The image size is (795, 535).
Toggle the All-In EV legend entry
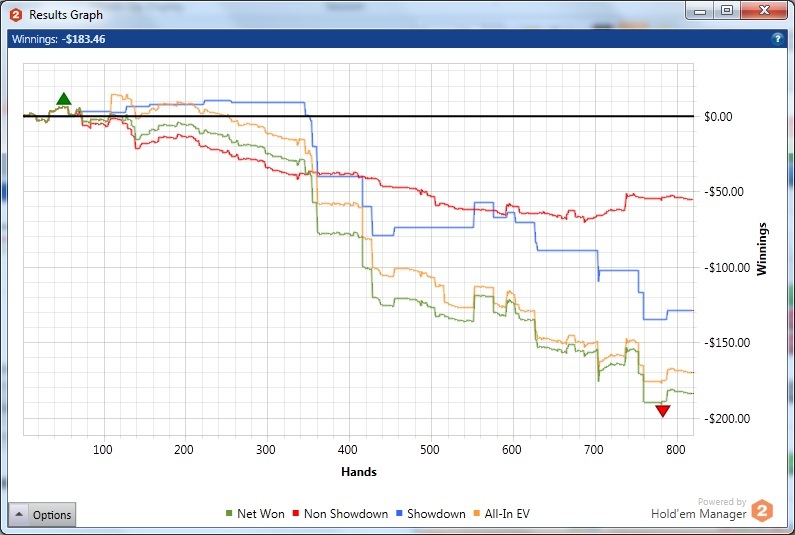coord(501,514)
